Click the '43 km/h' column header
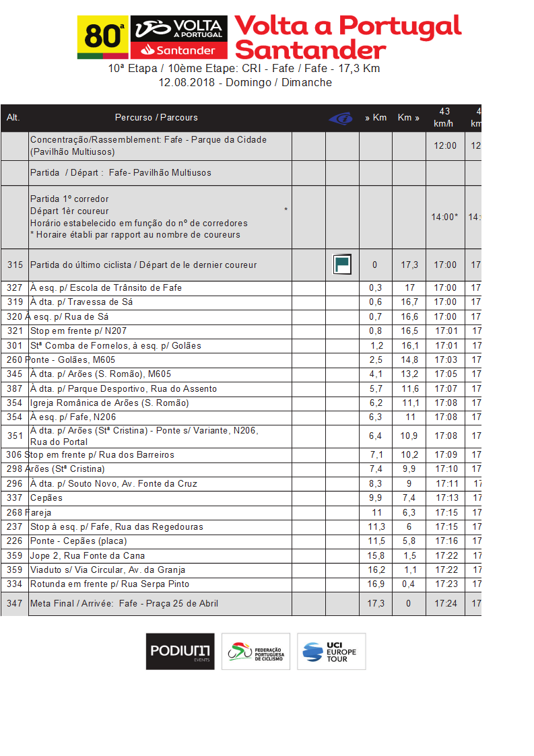Screen dimensions: 534x756 [x=444, y=118]
